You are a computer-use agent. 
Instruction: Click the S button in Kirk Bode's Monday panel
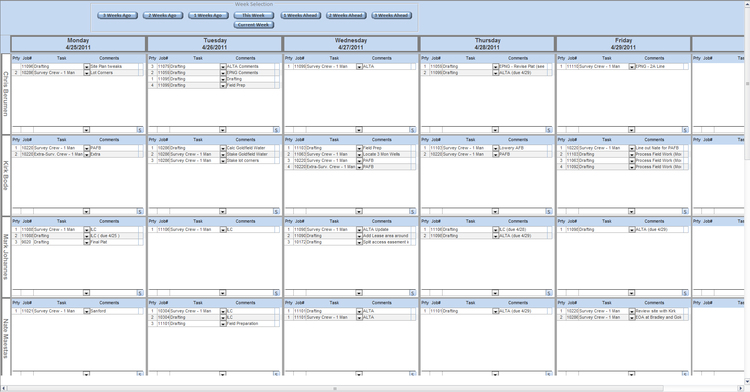(140, 211)
